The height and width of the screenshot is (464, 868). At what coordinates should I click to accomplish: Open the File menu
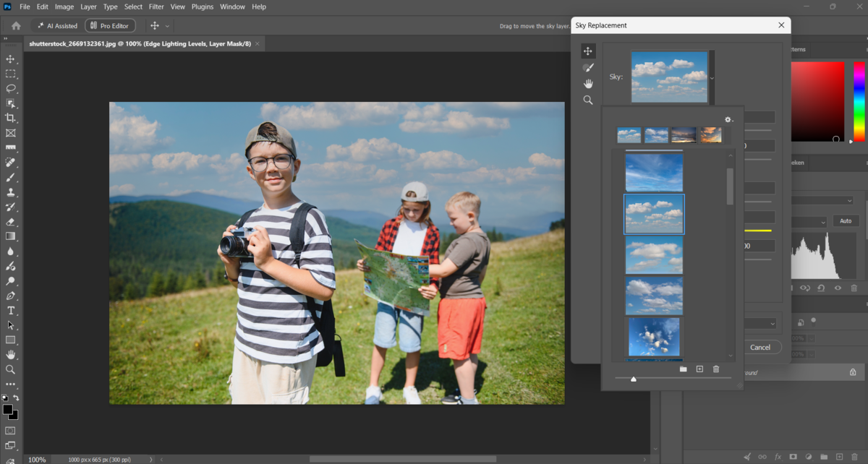tap(25, 7)
